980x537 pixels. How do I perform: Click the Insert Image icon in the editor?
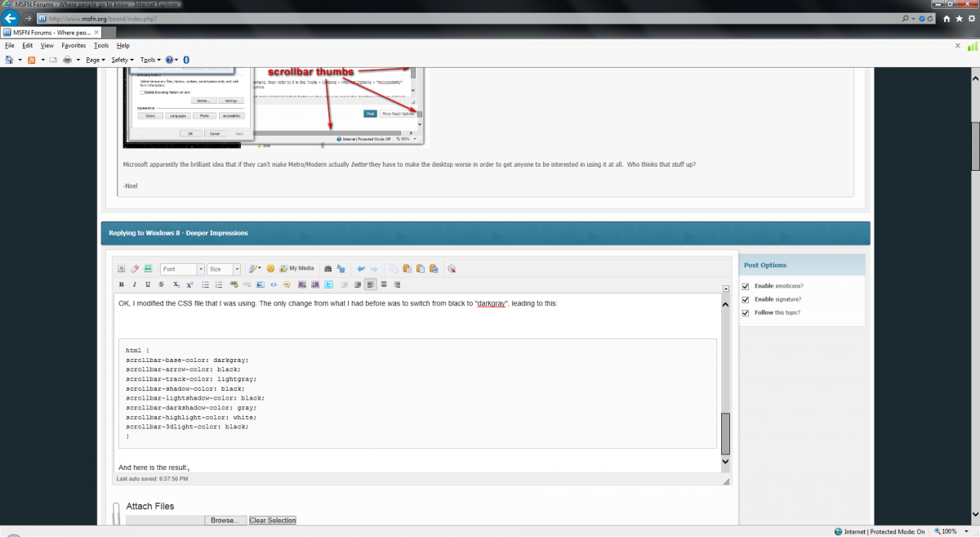[261, 284]
